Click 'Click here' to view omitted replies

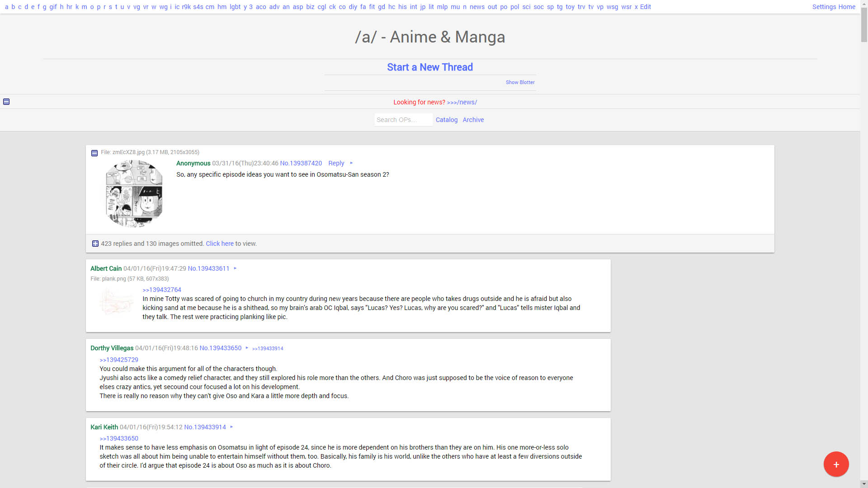pos(219,244)
